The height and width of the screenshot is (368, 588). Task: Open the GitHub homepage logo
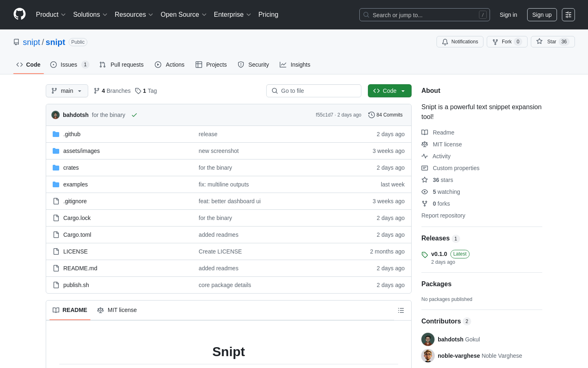(20, 14)
